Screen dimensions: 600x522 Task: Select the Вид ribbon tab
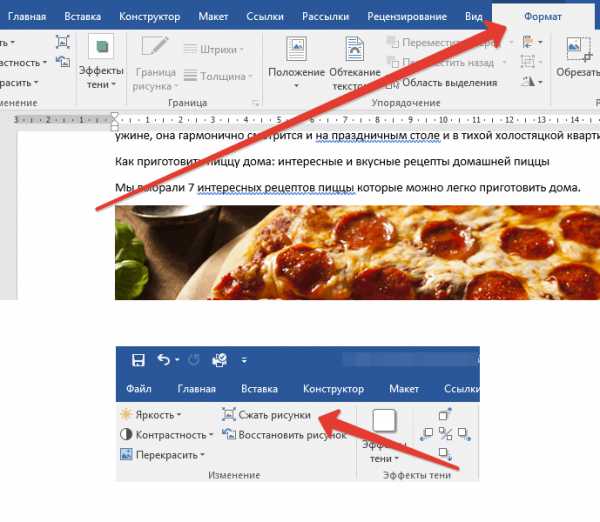coord(473,16)
